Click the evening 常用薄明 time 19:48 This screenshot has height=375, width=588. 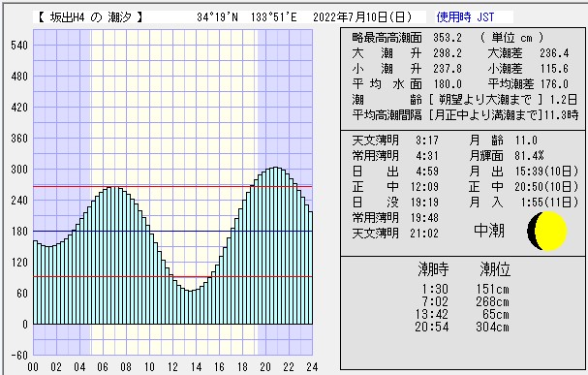tap(424, 218)
